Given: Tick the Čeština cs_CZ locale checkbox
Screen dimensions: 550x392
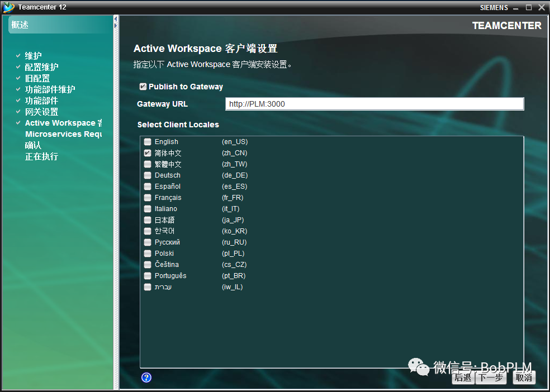Looking at the screenshot, I should point(148,265).
